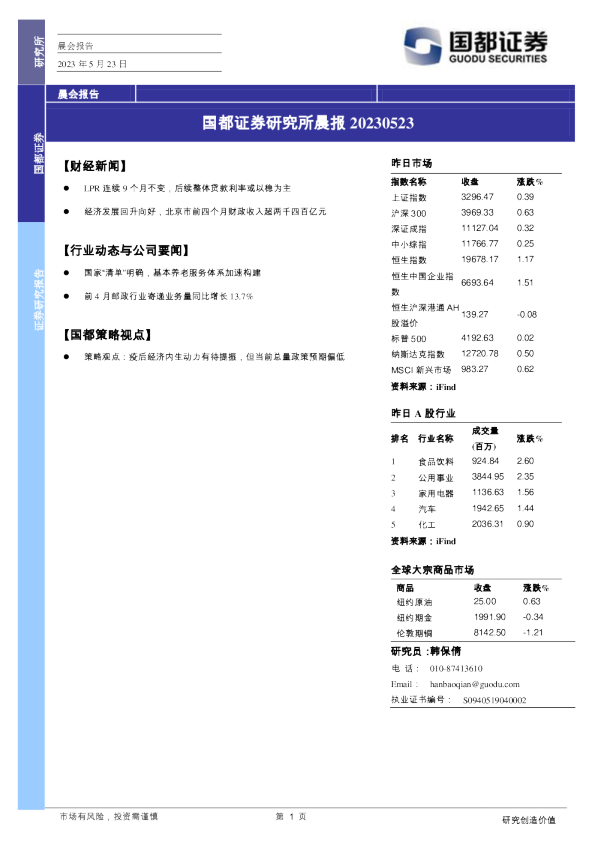Viewport: 595px width, 842px height.
Task: Open the 基本养老服务体系加速构建 item
Action: [172, 273]
